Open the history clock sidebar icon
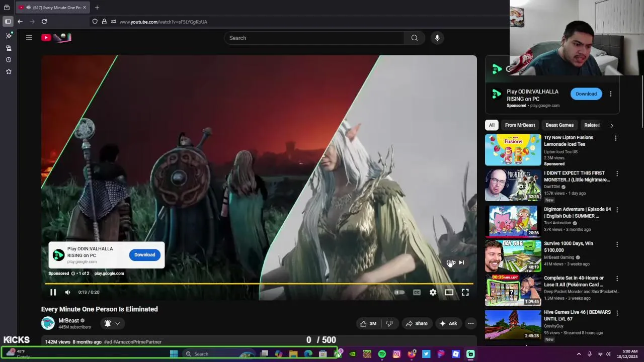This screenshot has width=644, height=362. tap(9, 60)
